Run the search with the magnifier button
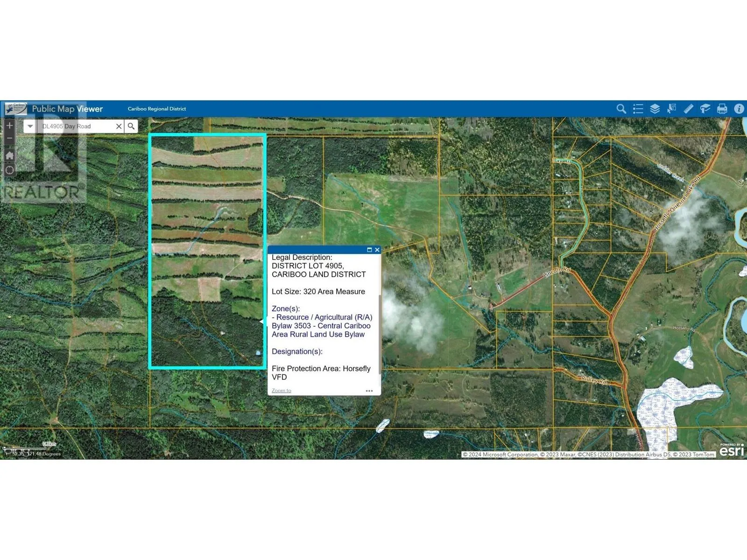The image size is (747, 560). [131, 126]
